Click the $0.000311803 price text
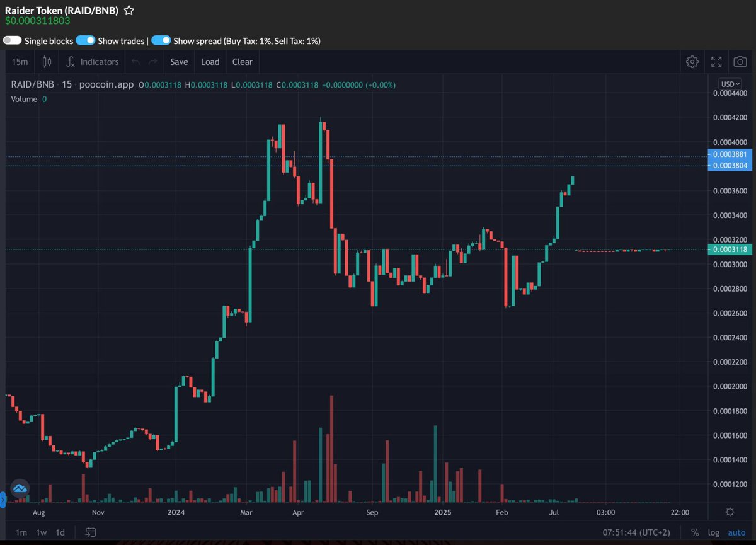 37,21
